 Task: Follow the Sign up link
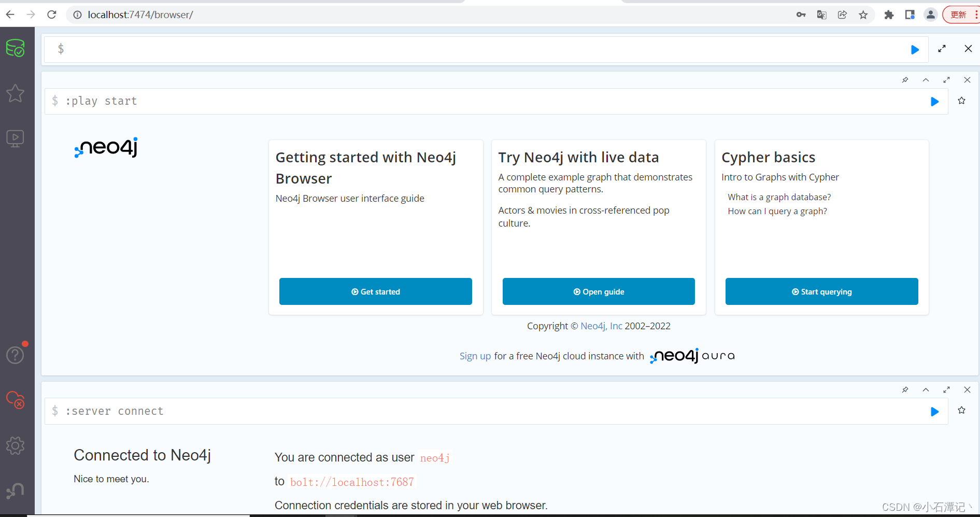[x=475, y=356]
